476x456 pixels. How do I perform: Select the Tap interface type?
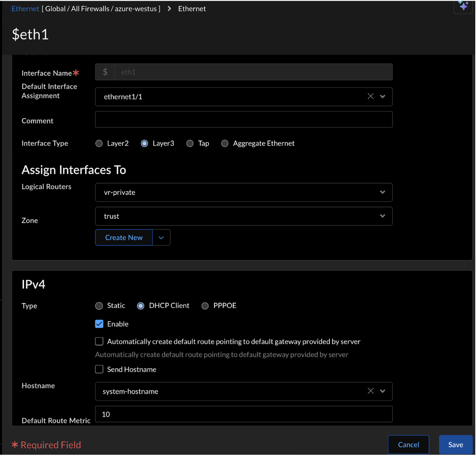click(x=190, y=144)
